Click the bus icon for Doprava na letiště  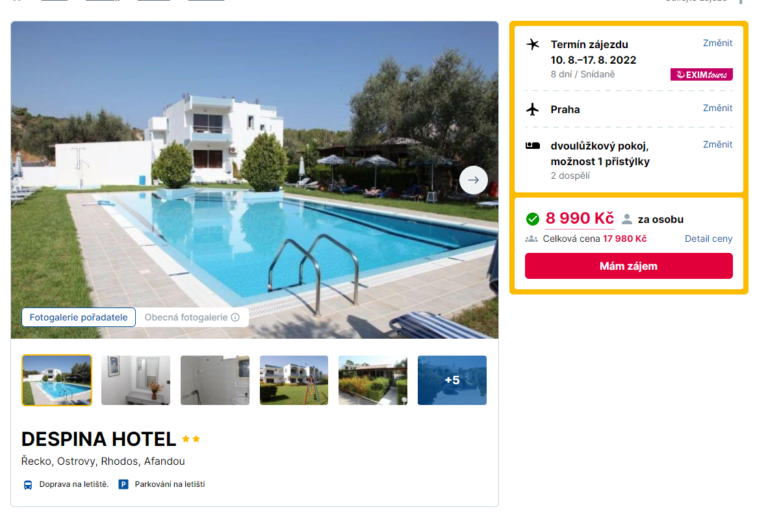28,485
